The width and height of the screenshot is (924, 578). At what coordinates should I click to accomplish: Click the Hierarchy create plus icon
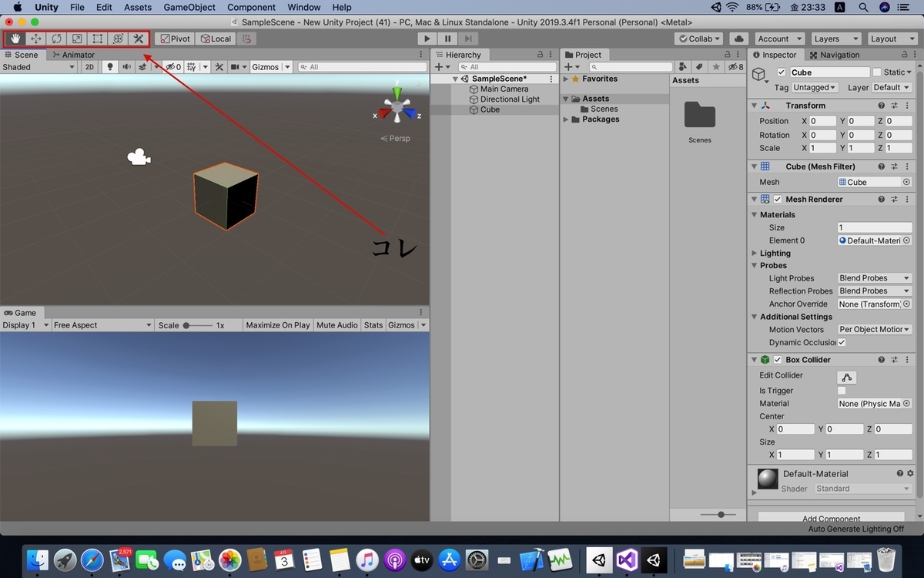[438, 67]
